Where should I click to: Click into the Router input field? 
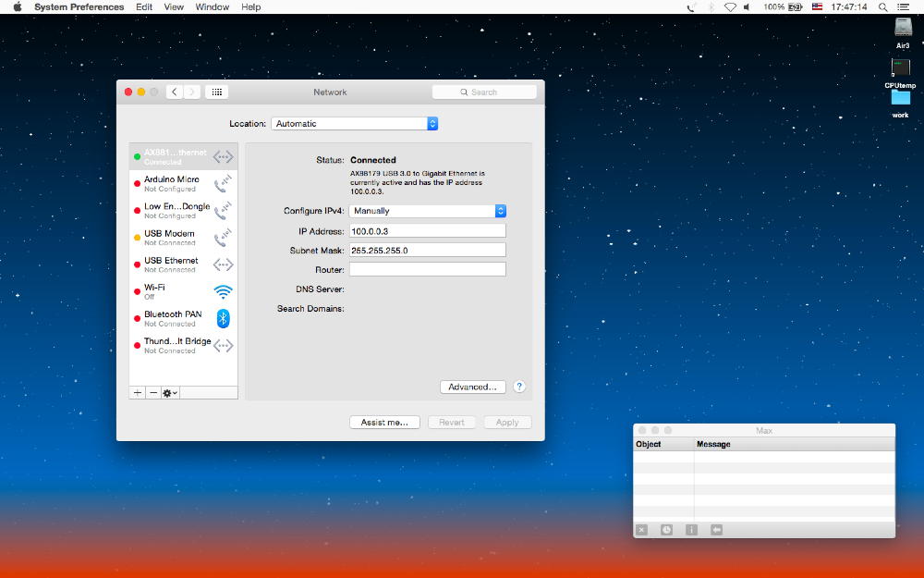click(x=428, y=269)
